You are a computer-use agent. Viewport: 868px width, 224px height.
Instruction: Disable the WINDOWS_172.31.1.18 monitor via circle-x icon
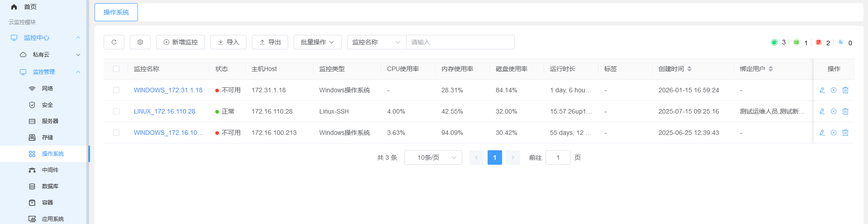[834, 90]
